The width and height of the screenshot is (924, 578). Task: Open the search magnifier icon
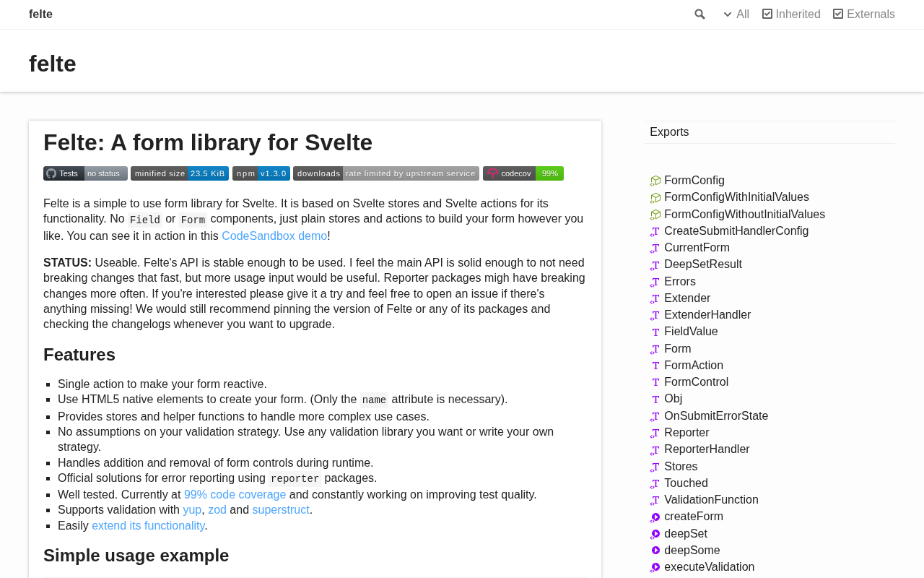point(699,14)
